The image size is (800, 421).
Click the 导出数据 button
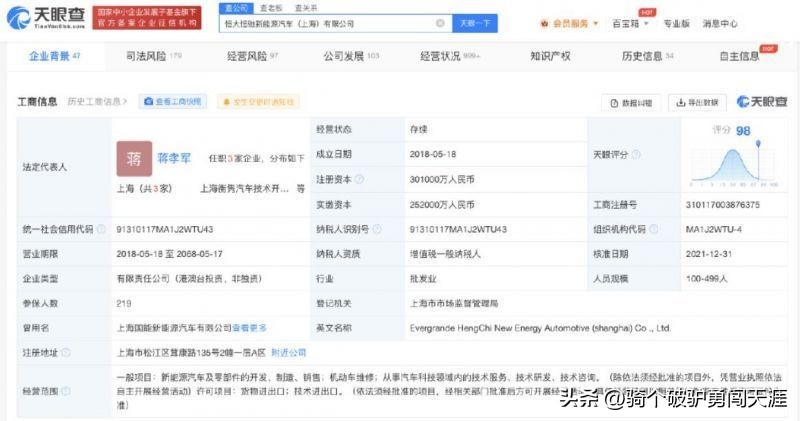point(697,103)
